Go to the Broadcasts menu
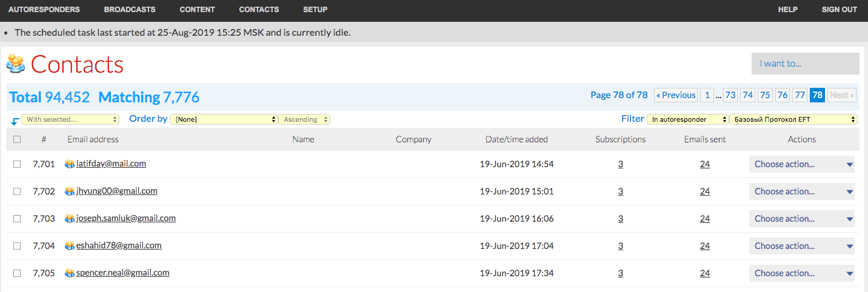The image size is (868, 292). coord(130,10)
